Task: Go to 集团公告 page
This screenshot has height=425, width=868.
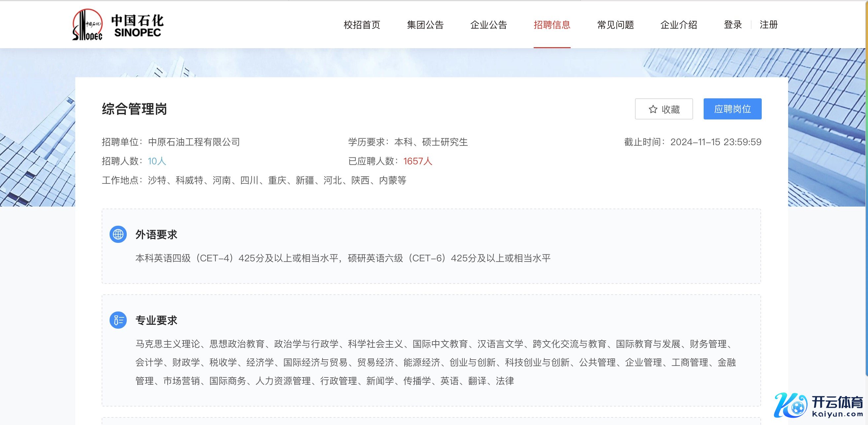Action: pyautogui.click(x=425, y=25)
